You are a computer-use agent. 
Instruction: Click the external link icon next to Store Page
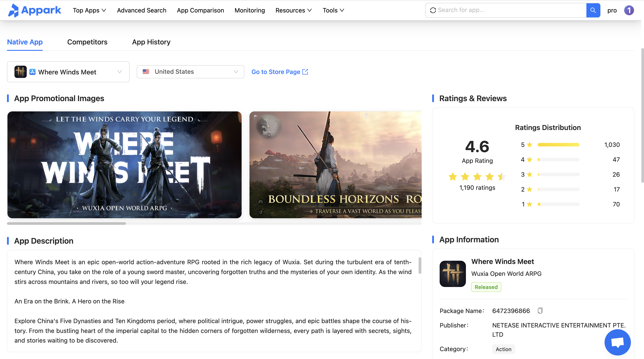[x=305, y=72]
